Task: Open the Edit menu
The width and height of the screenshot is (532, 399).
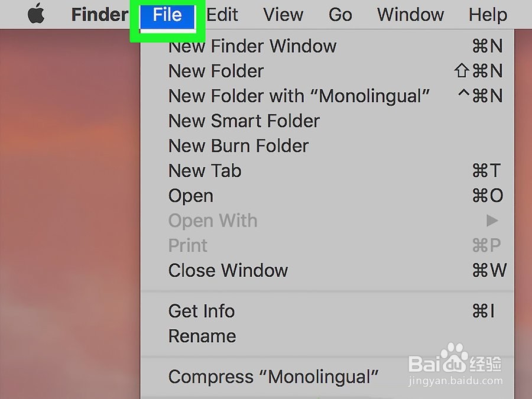Action: [222, 15]
